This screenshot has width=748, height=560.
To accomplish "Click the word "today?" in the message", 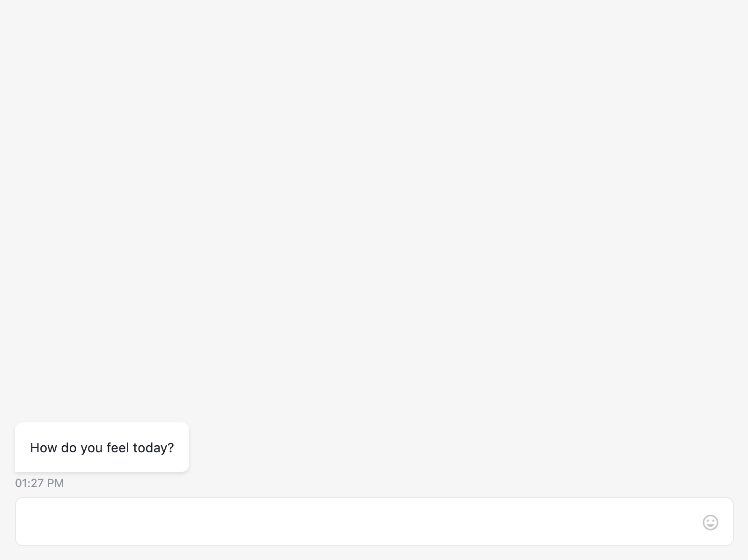I will click(x=154, y=448).
